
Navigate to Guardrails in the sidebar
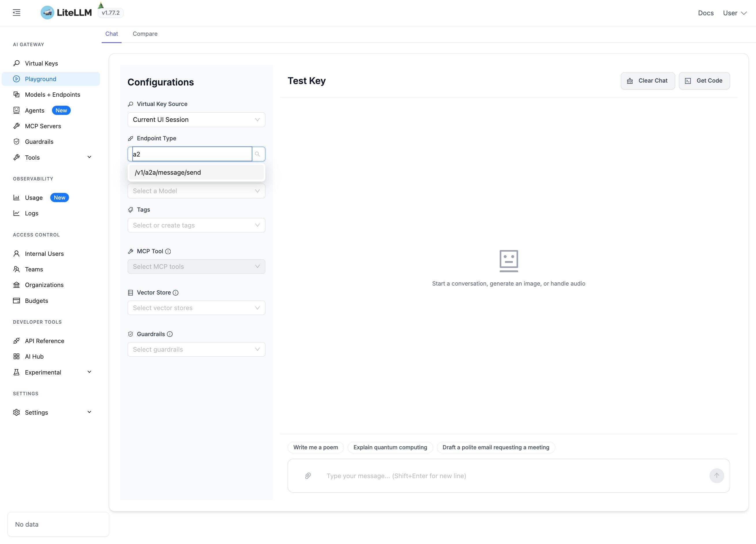39,141
